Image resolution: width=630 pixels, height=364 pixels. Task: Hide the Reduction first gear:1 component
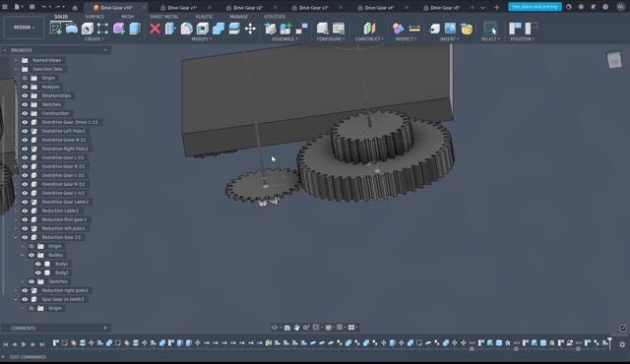25,219
